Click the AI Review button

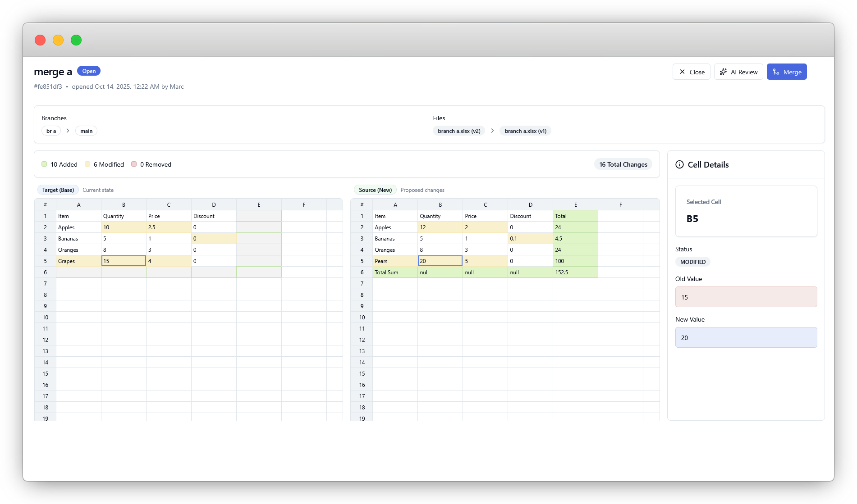coord(738,72)
